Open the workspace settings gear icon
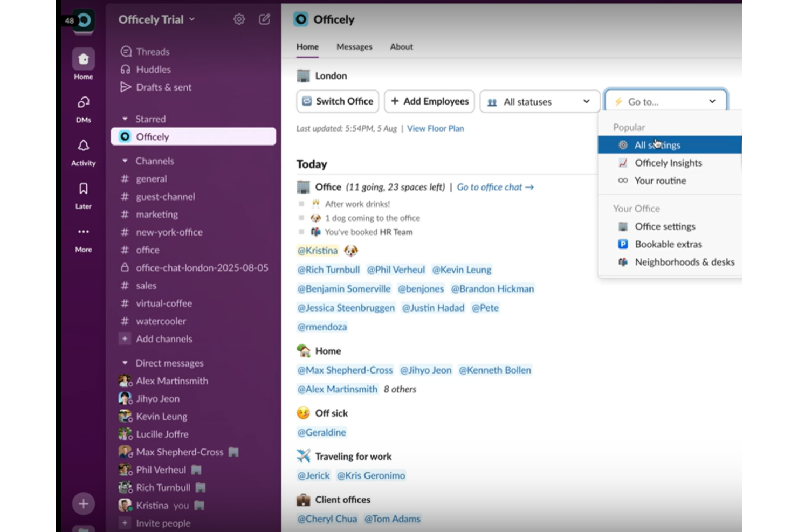The height and width of the screenshot is (532, 798). (x=239, y=19)
